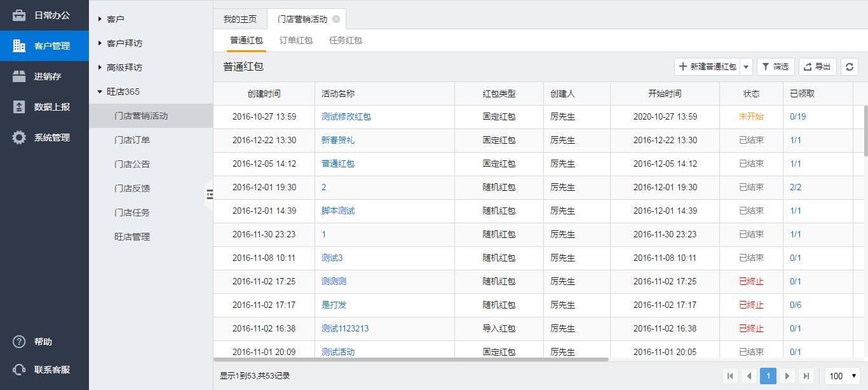
Task: Collapse the 旺店365 tree node
Action: pos(100,92)
